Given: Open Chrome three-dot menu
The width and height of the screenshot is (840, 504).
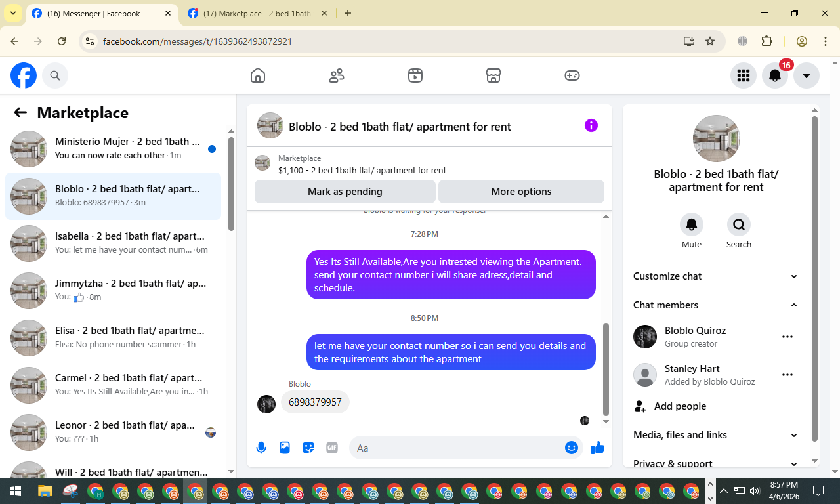Looking at the screenshot, I should (x=826, y=41).
